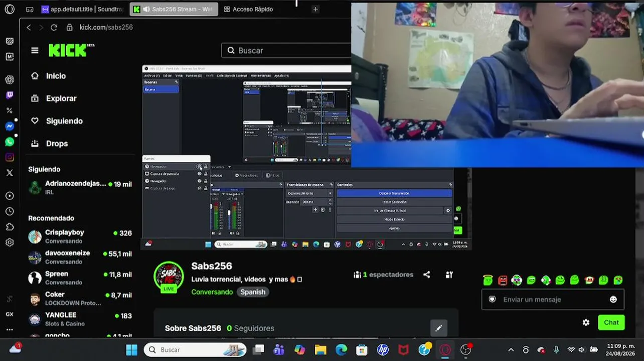Screen dimensions: 644x361
Task: Click the Kick logo
Action: coord(71,50)
